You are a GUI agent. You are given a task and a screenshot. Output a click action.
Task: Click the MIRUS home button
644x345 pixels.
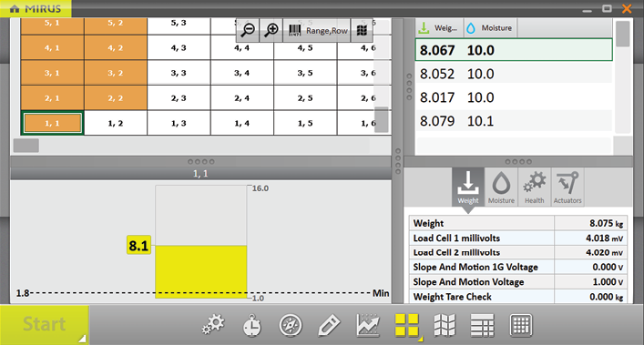pos(36,8)
